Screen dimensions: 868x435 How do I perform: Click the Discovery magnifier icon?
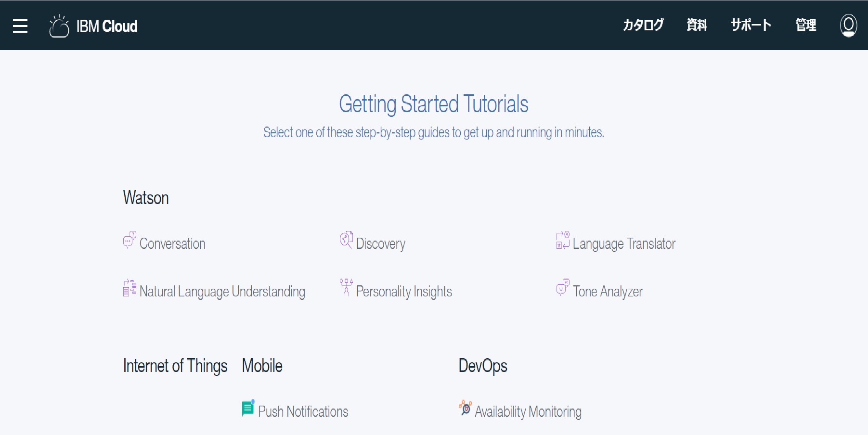(346, 240)
